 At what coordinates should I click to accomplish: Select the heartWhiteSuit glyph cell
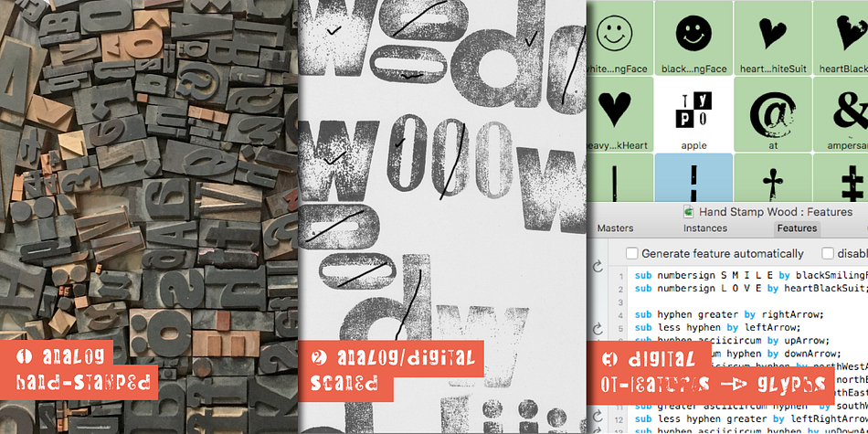click(773, 37)
